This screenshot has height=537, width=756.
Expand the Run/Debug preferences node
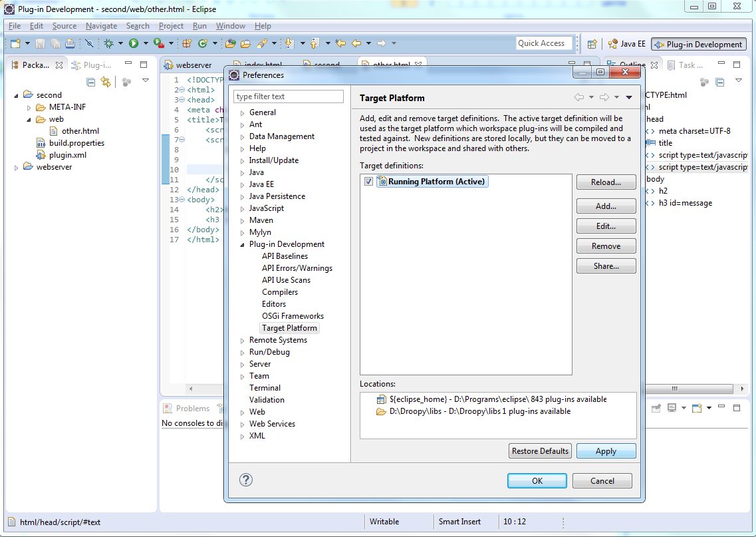point(242,353)
